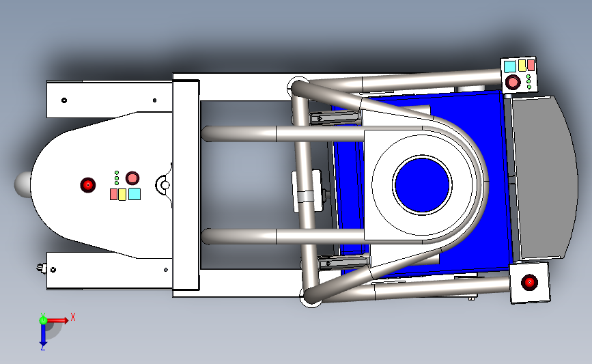
Task: Click the blue Z axis of the orientation triad
Action: point(43,335)
